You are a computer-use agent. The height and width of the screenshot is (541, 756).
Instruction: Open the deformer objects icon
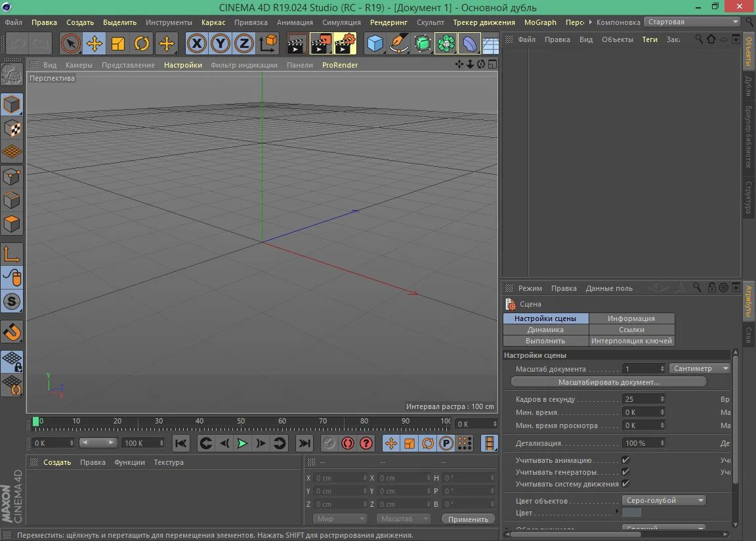click(470, 44)
